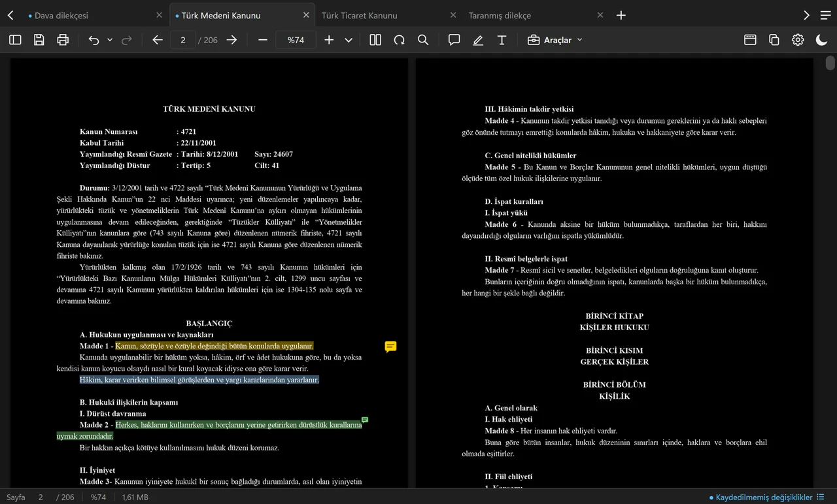The height and width of the screenshot is (504, 837).
Task: Zoom out with the minus button
Action: point(263,40)
